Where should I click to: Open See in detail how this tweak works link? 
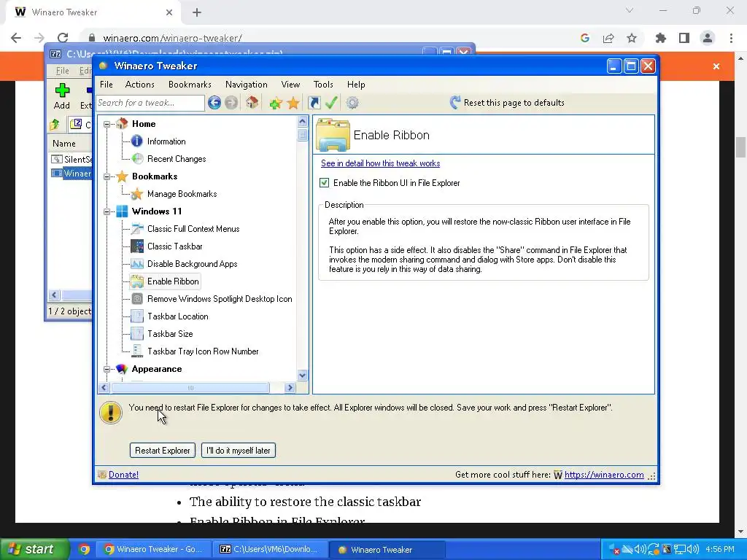pyautogui.click(x=380, y=163)
